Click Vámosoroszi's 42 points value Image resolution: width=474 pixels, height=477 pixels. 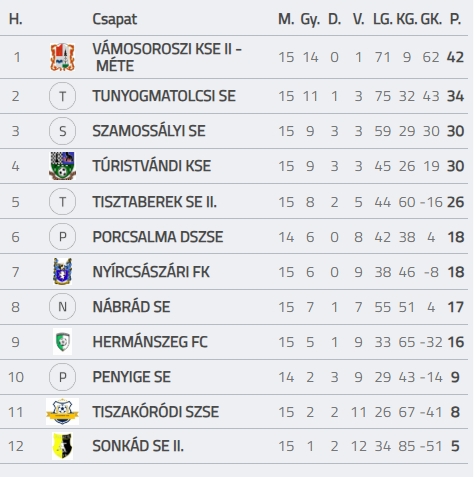[x=455, y=57]
